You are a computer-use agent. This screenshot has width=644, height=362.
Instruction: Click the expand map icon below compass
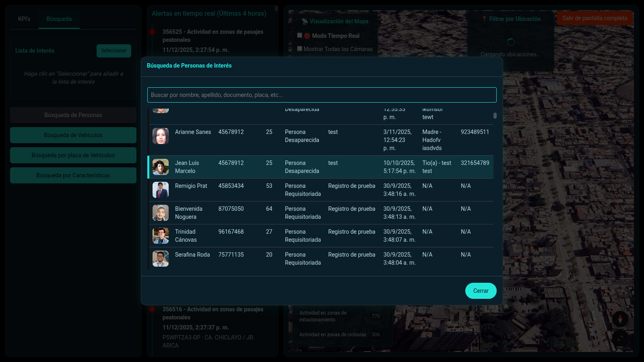point(620,338)
